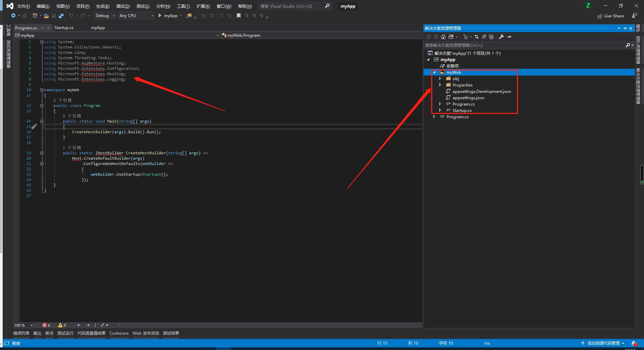The width and height of the screenshot is (644, 350).
Task: Open the CodeLens panel tab
Action: 119,333
